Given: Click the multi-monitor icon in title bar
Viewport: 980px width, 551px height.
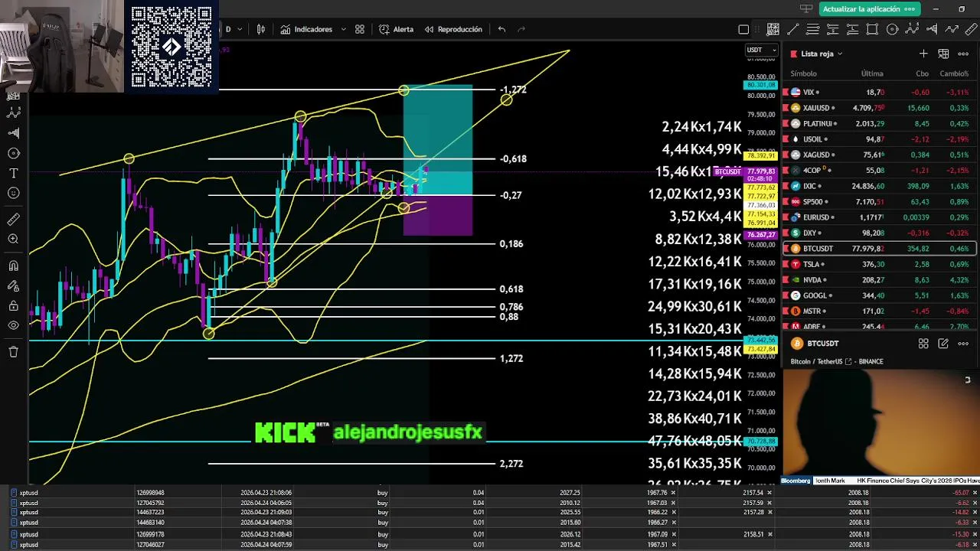Looking at the screenshot, I should click(x=805, y=8).
